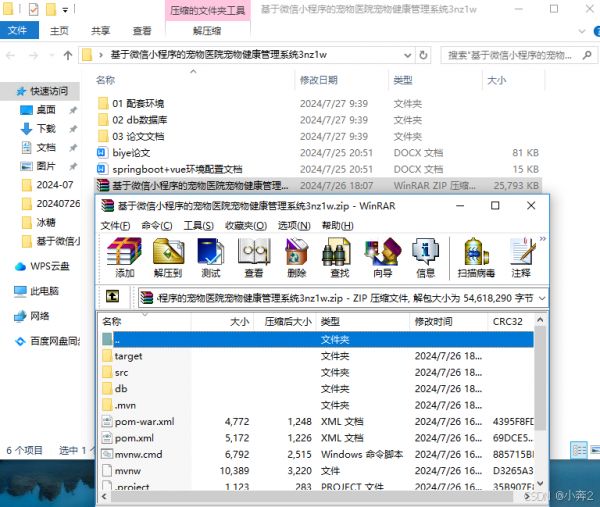Sort archive list by Name (名称) column
The width and height of the screenshot is (600, 507).
pos(112,322)
